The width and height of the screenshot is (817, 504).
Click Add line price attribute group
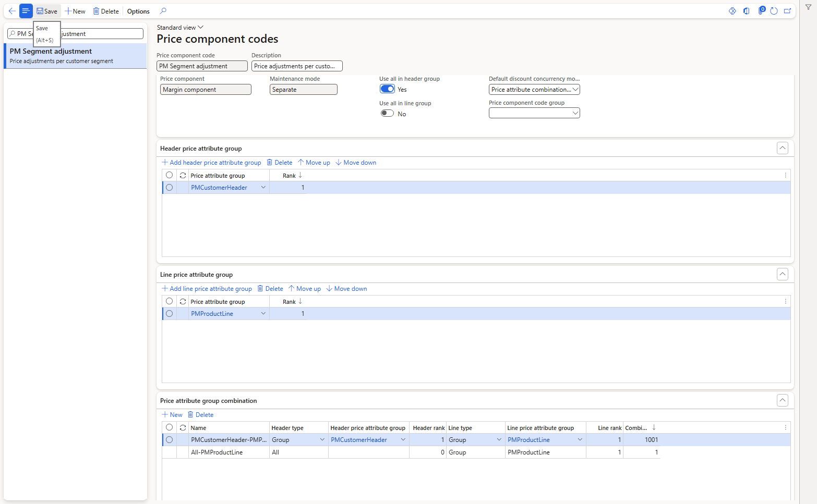[x=207, y=289]
